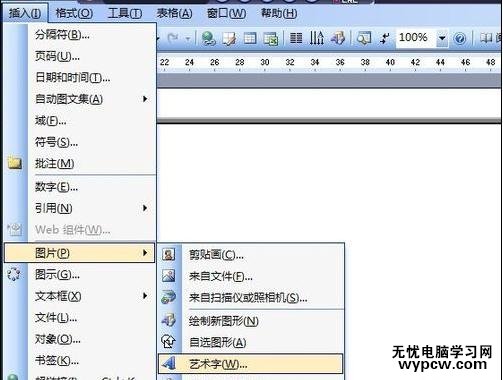The width and height of the screenshot is (503, 380).
Task: Click the yellow comment icon beside 批注
Action: [15, 163]
